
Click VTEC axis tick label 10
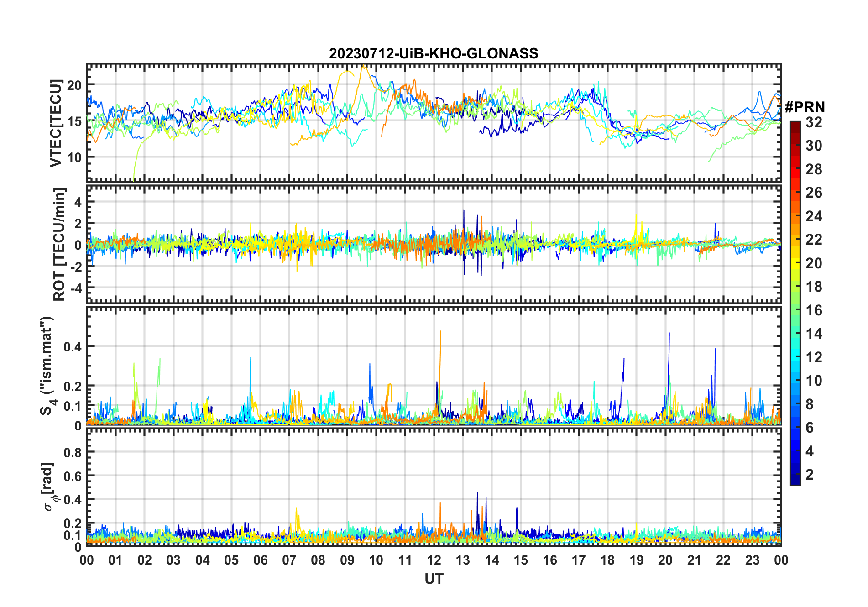(74, 157)
